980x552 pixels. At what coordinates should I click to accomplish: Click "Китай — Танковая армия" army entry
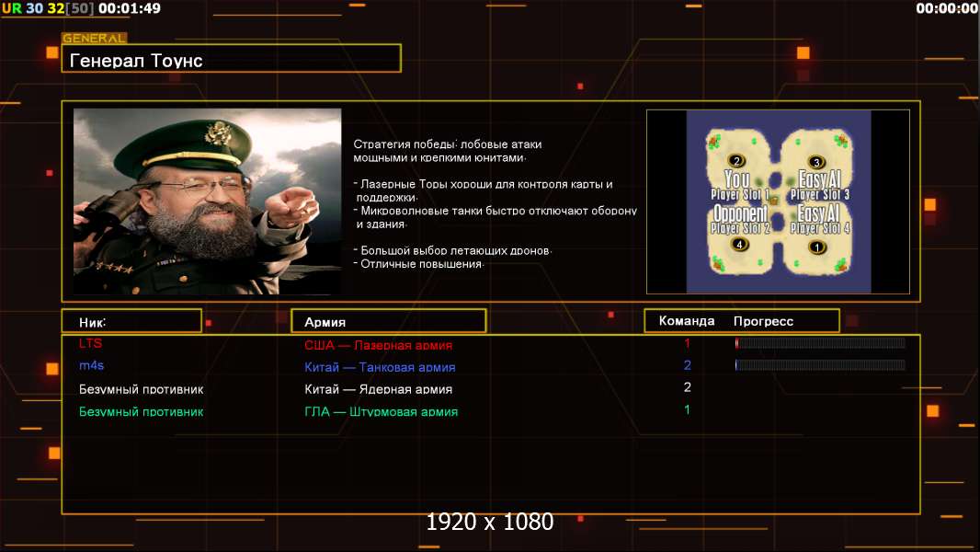[x=380, y=367]
